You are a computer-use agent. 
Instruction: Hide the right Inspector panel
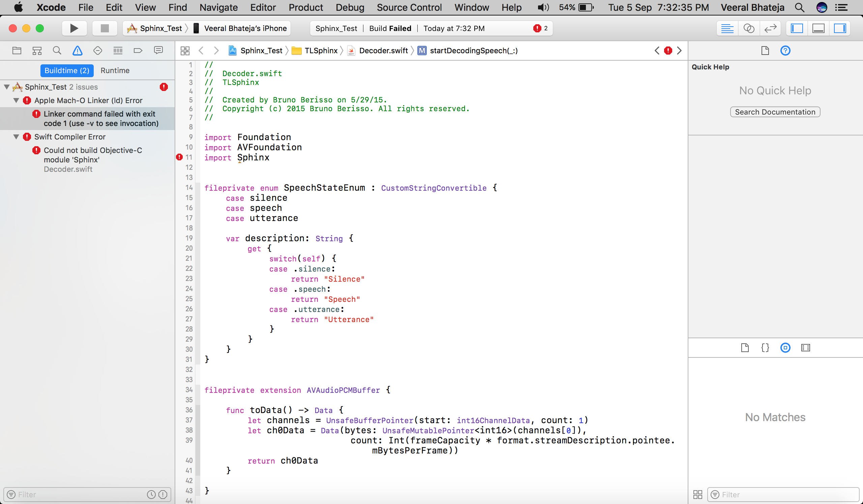[840, 28]
